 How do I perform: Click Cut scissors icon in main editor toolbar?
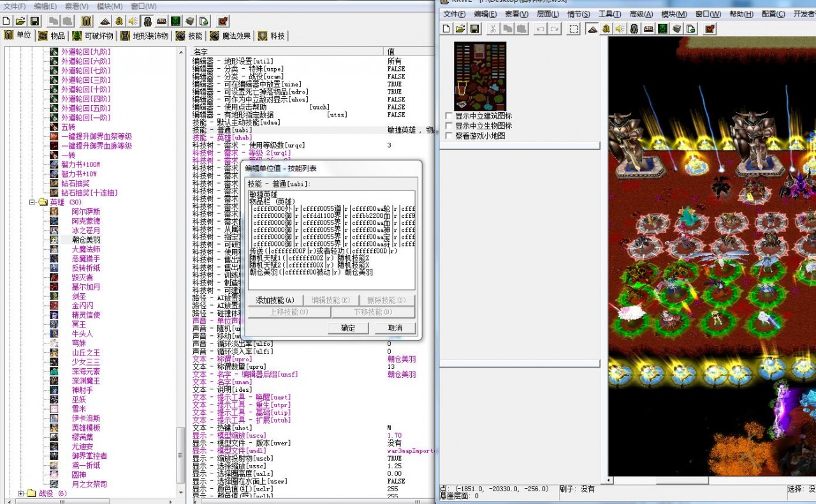coord(493,29)
